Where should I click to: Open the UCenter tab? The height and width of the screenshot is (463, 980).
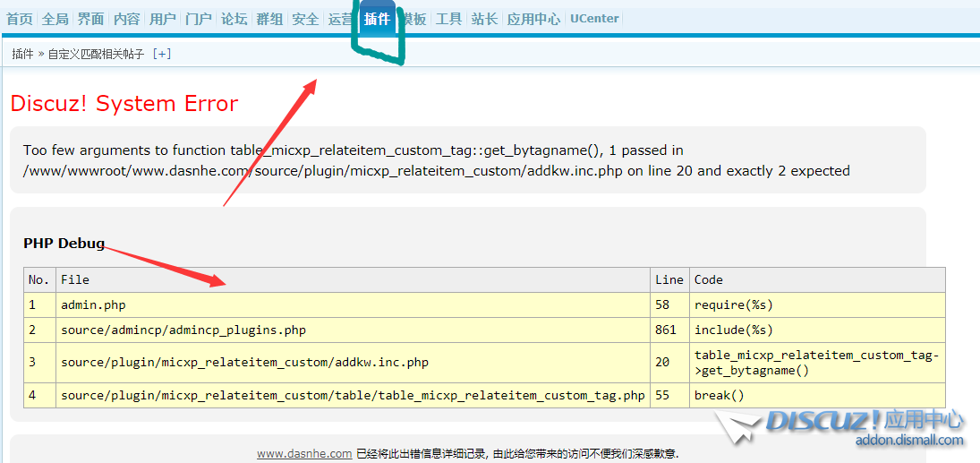594,19
